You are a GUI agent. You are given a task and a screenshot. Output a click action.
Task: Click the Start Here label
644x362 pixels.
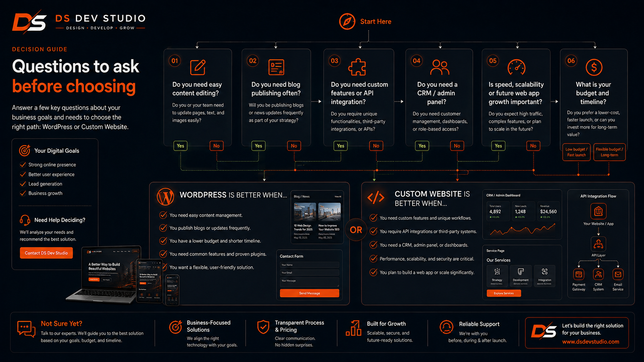pos(376,22)
